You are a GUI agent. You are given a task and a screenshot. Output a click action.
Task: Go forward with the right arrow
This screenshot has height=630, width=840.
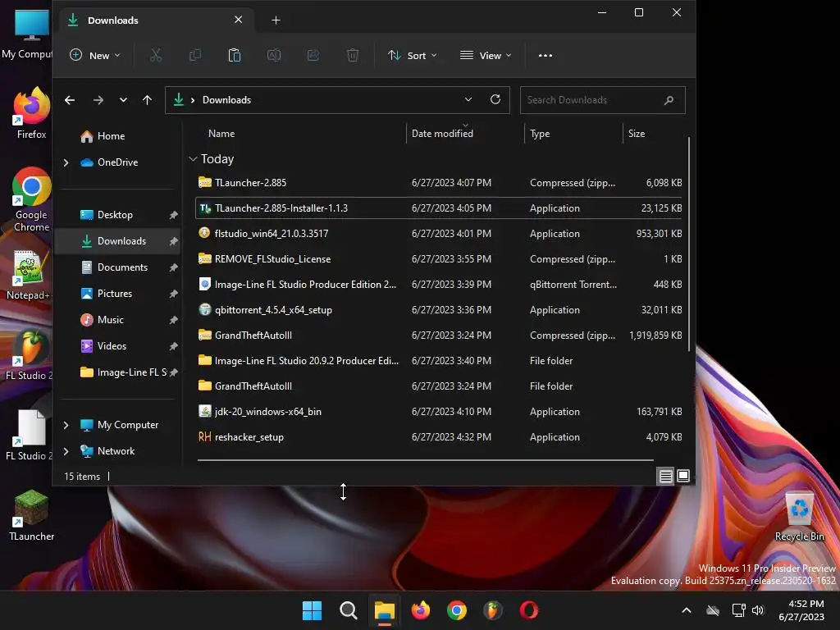click(x=98, y=100)
